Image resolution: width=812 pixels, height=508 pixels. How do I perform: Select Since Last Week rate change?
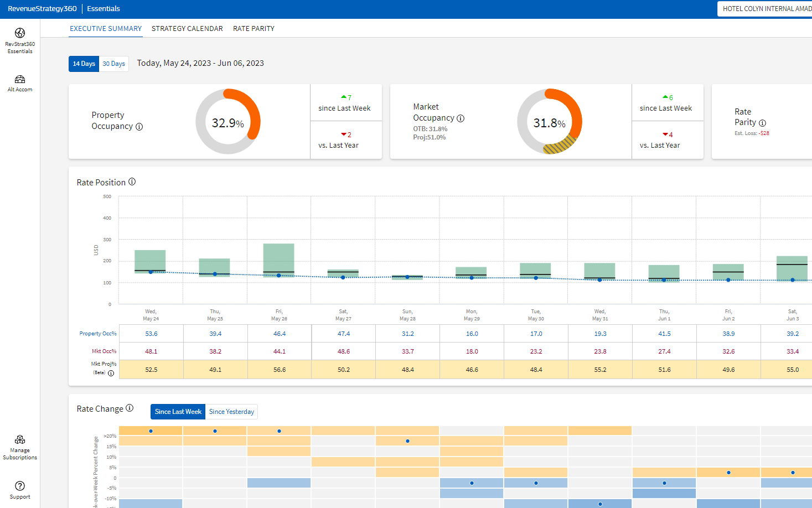pyautogui.click(x=178, y=412)
